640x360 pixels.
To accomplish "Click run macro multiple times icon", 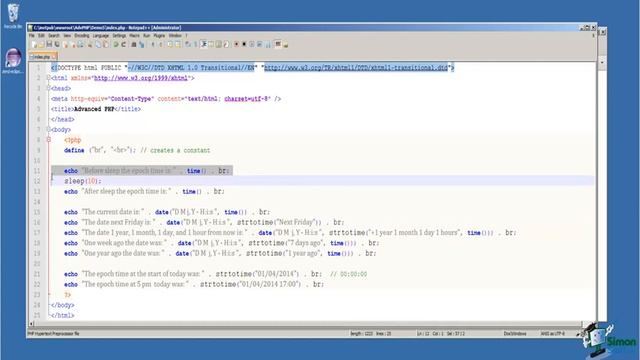I will 259,44.
